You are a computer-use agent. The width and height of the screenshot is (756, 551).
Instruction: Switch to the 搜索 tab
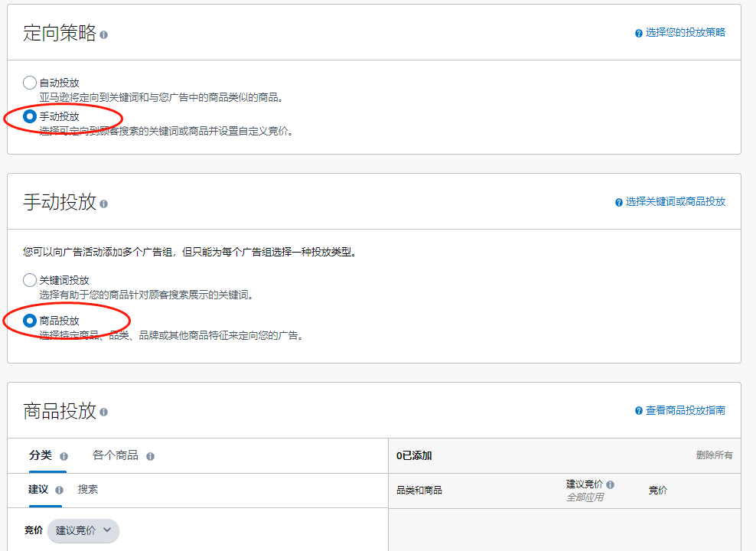click(86, 490)
